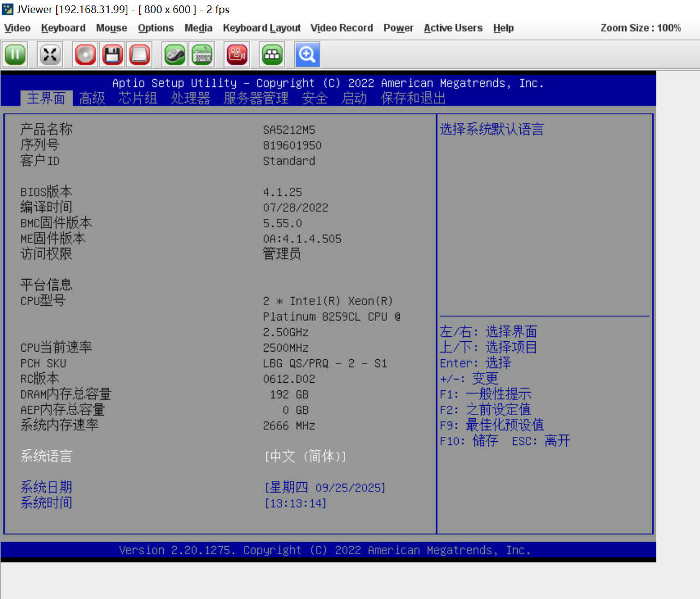Click the F10: 储存 hint

pos(469,441)
